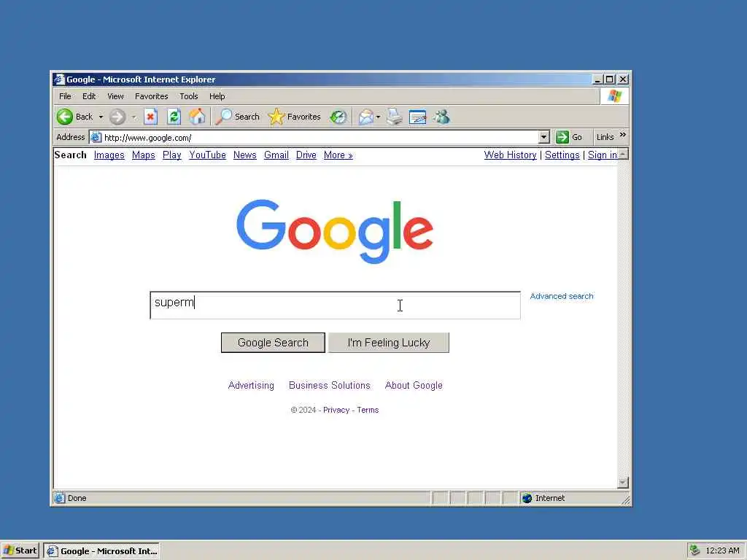This screenshot has width=747, height=560.
Task: Open the address bar dropdown arrow
Action: coord(544,137)
